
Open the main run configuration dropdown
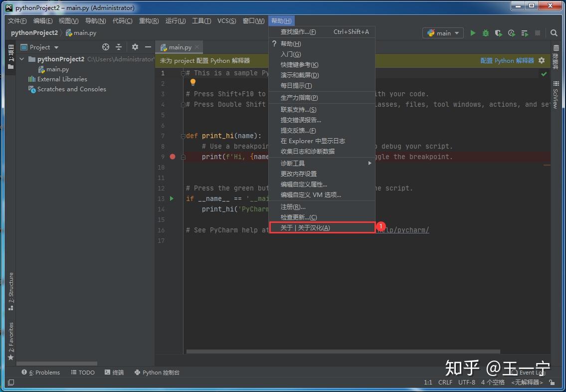click(x=443, y=33)
